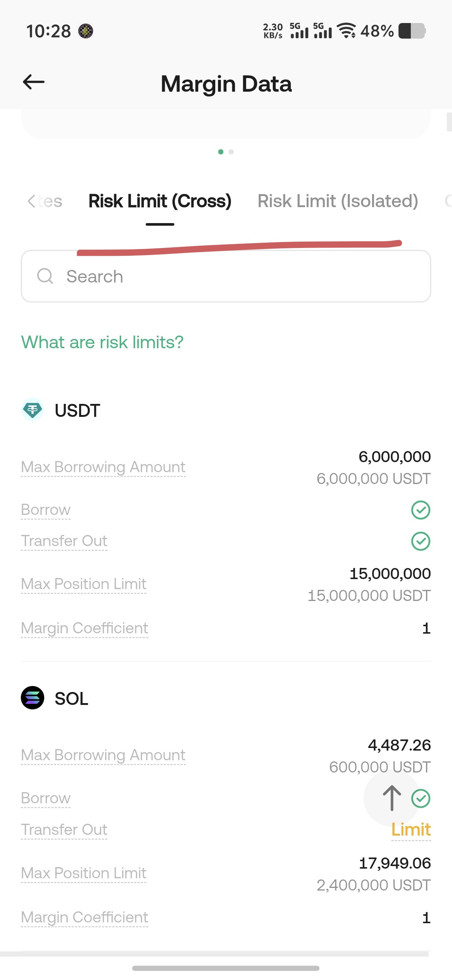Tap the back arrow icon
The width and height of the screenshot is (452, 980).
[x=33, y=82]
